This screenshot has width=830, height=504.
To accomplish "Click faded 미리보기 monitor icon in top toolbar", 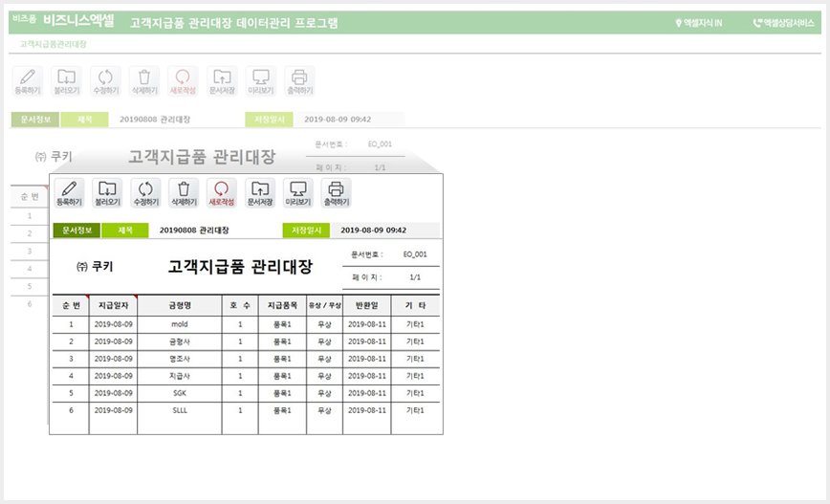I will (x=261, y=81).
